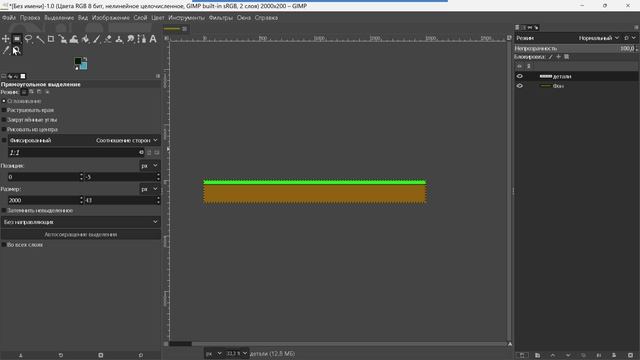The height and width of the screenshot is (360, 640).
Task: Set selection mode to Subtract
Action: tap(39, 92)
